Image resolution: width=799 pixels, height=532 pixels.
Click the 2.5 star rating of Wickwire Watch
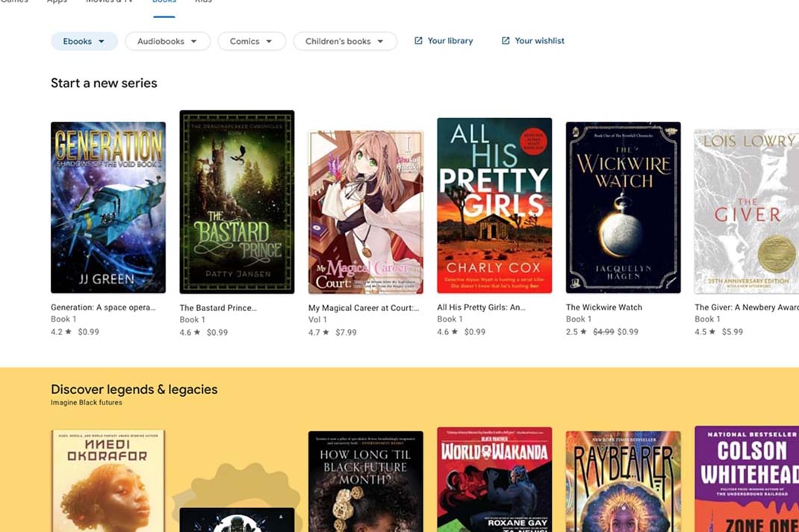[576, 331]
